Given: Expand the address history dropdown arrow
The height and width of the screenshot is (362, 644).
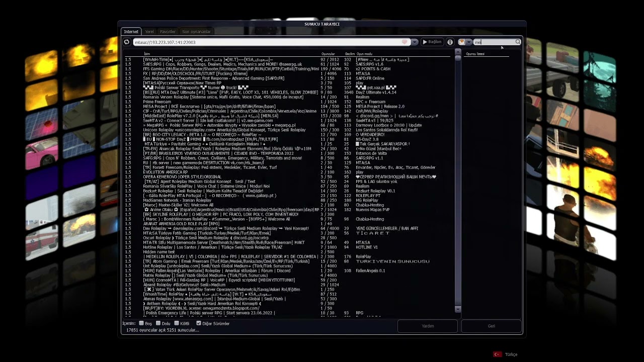Looking at the screenshot, I should click(x=415, y=42).
